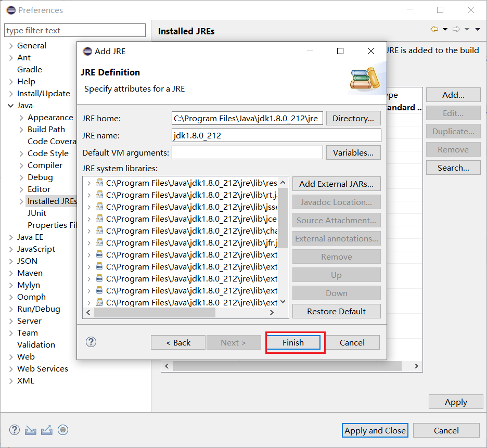Open help in Add JRE dialog
The width and height of the screenshot is (487, 448).
91,342
